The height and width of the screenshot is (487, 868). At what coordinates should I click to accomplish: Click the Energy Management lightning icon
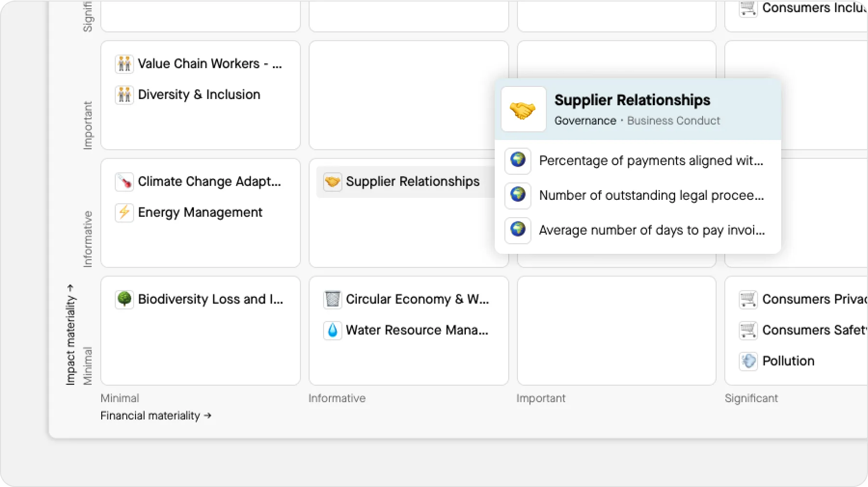[124, 212]
